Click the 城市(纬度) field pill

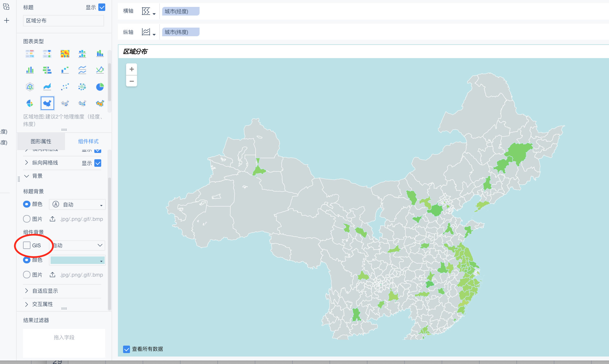[x=181, y=32]
